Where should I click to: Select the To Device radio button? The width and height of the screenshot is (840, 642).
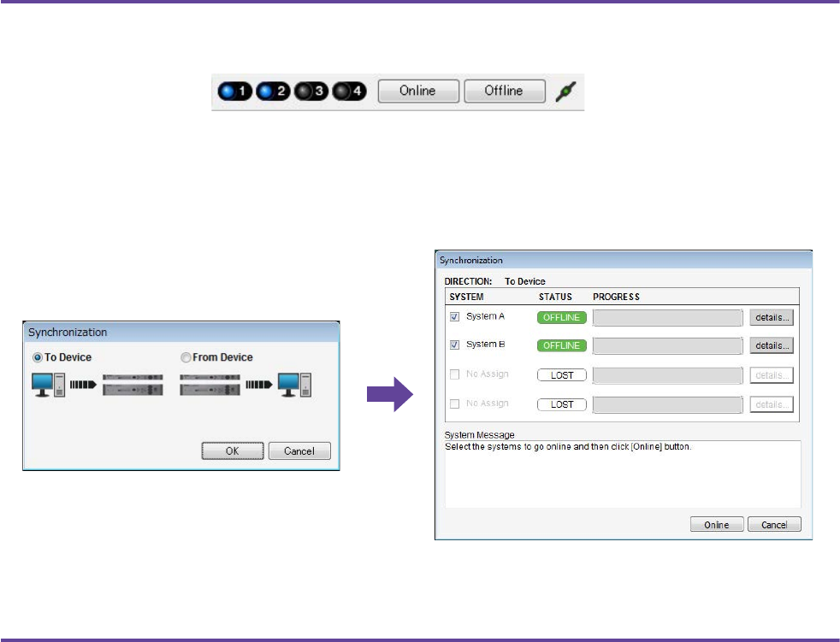[x=38, y=357]
